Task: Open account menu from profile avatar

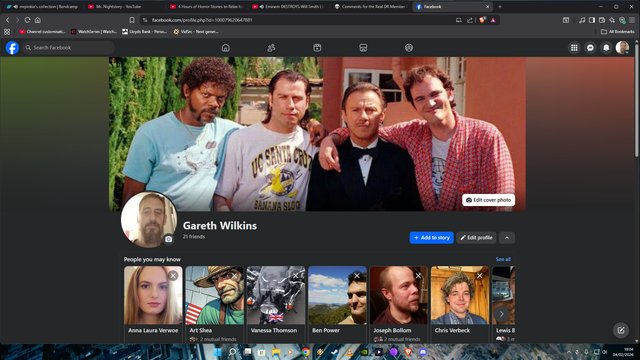Action: [622, 48]
